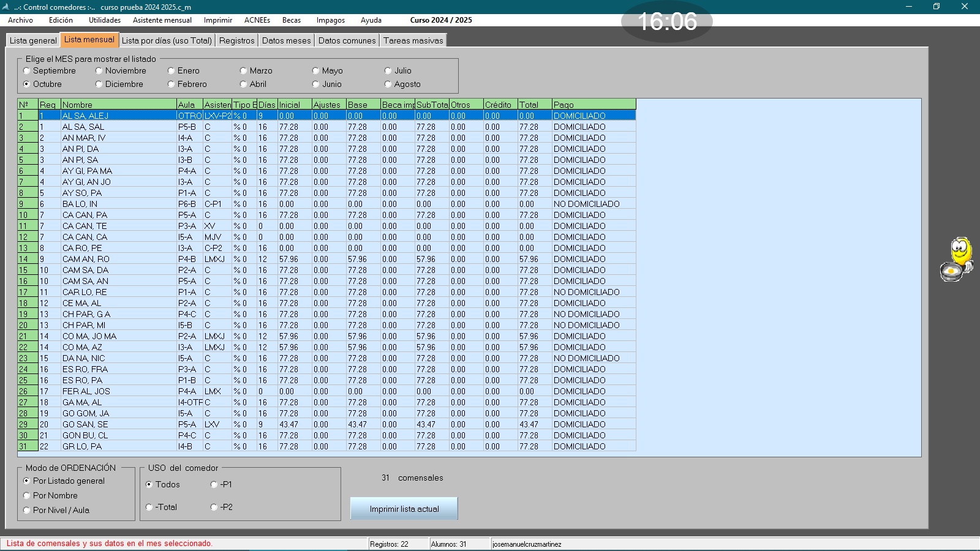
Task: Select the row for BA LO, IN
Action: click(327, 204)
